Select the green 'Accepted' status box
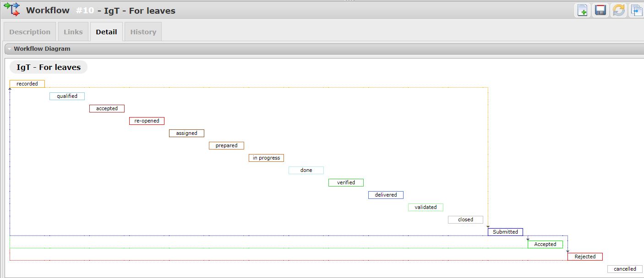This screenshot has height=278, width=644. tap(545, 244)
